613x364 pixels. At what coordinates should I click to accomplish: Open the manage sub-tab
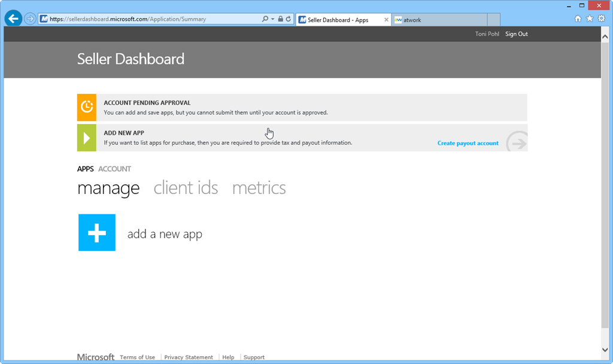(108, 188)
